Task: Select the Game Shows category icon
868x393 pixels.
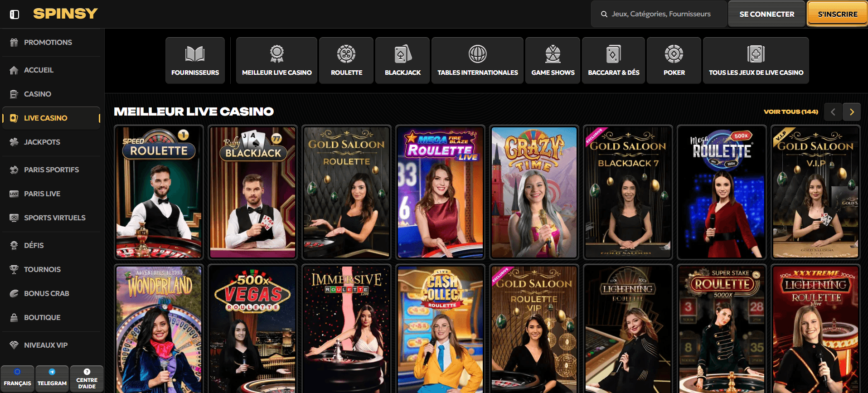Action: point(553,54)
